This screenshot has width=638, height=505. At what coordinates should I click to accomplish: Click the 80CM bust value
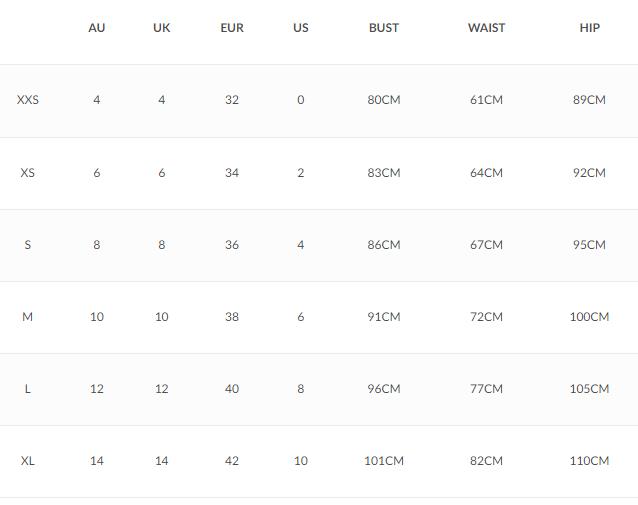[x=384, y=100]
